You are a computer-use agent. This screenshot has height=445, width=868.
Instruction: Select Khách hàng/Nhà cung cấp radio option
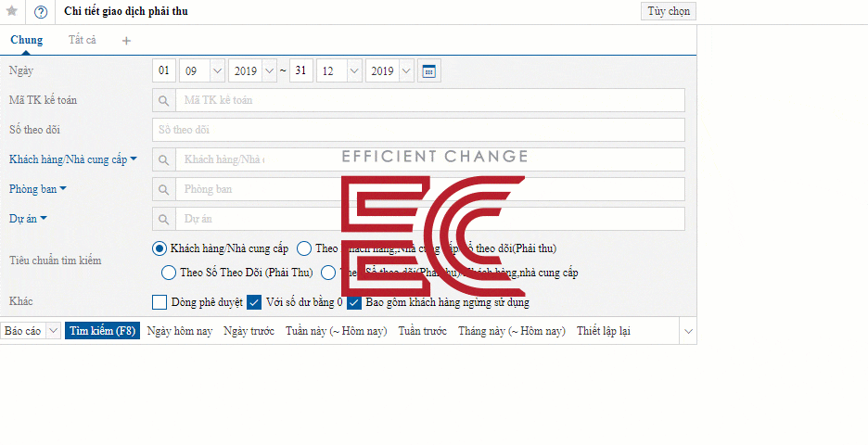(x=160, y=249)
